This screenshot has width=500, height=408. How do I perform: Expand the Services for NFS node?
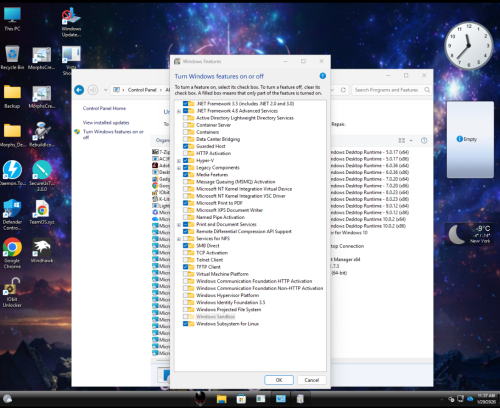[x=179, y=239]
